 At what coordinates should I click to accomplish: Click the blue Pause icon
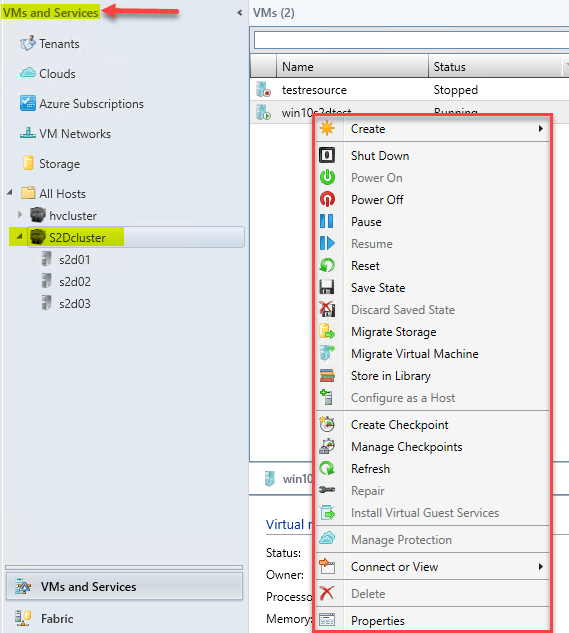[x=327, y=222]
